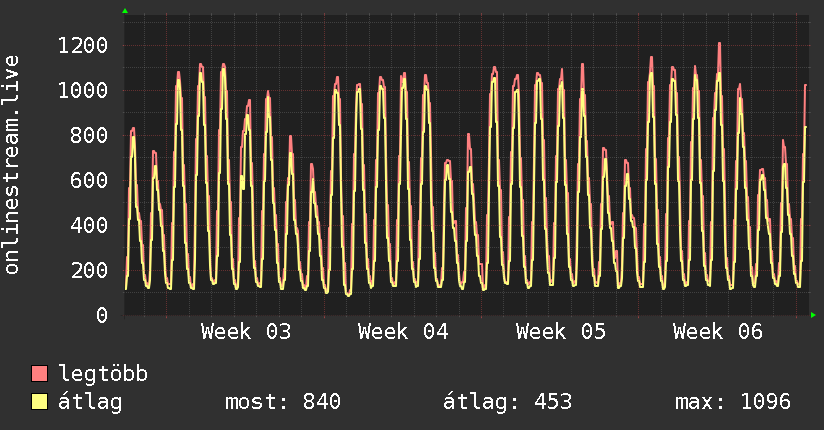Select the Week 03 axis label
This screenshot has width=824, height=430.
click(x=246, y=331)
